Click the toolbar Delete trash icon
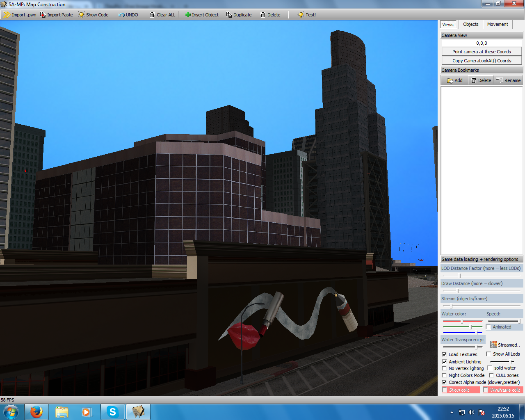 coord(263,15)
